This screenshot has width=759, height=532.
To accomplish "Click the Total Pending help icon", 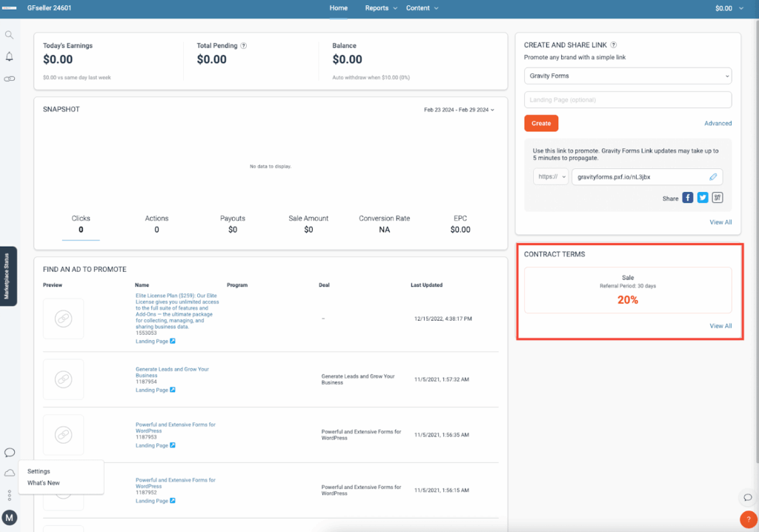I will [x=243, y=45].
